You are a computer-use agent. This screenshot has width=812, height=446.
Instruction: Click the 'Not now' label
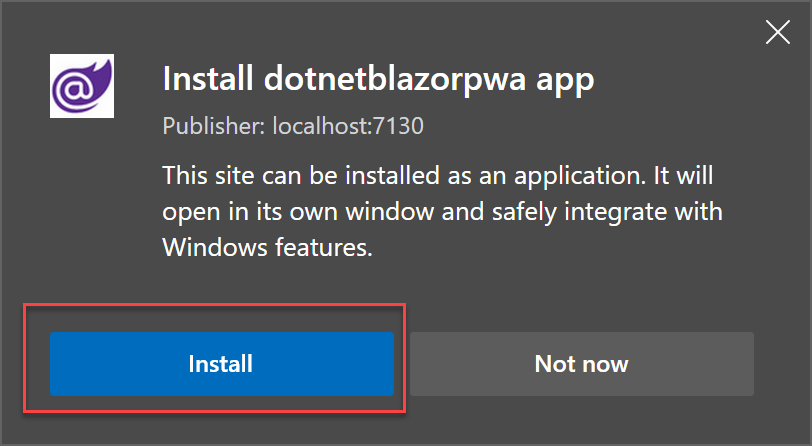point(581,363)
